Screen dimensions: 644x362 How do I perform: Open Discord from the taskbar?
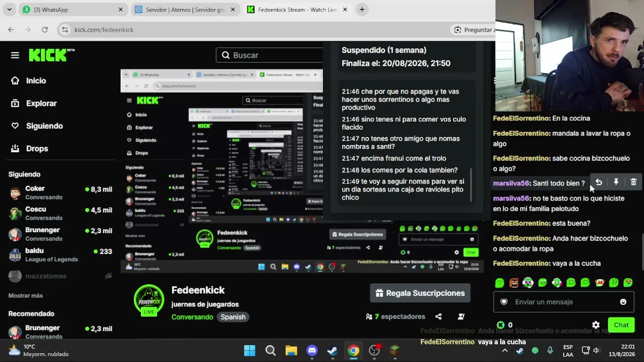pyautogui.click(x=312, y=350)
